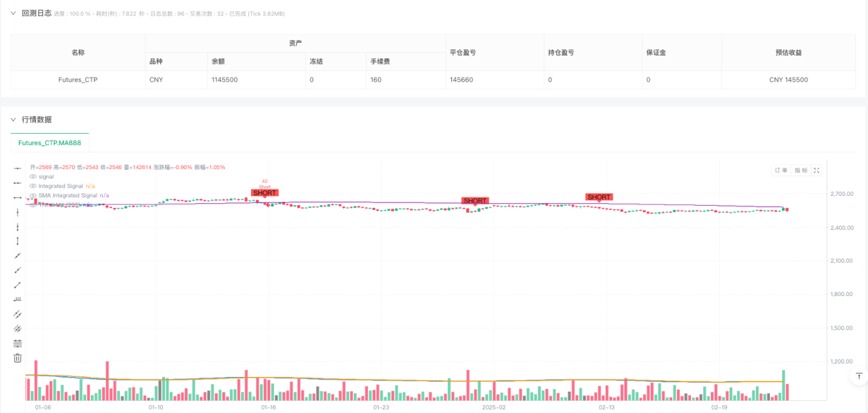Click the 02-19 date label
Image resolution: width=868 pixels, height=413 pixels.
tap(719, 406)
